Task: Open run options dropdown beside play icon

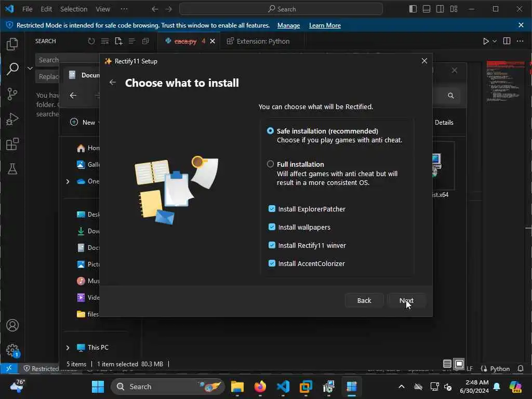Action: (x=495, y=41)
